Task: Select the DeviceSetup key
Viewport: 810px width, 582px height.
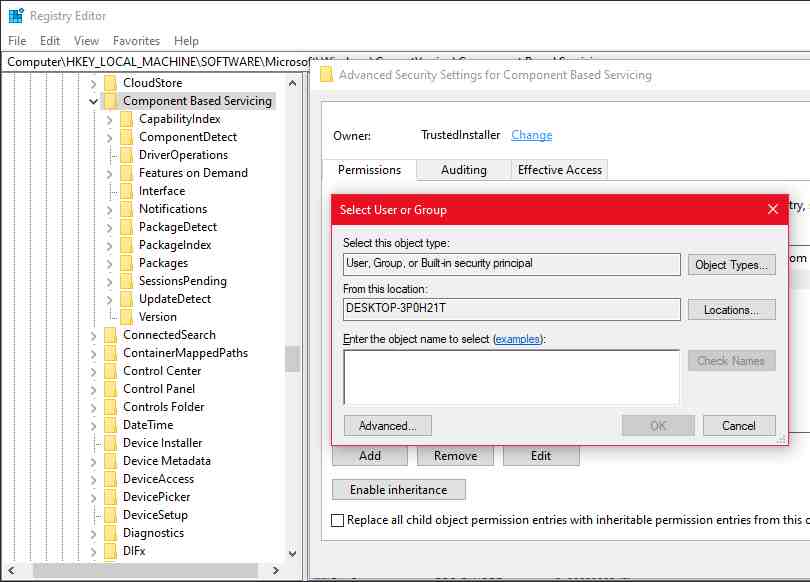Action: pos(155,515)
